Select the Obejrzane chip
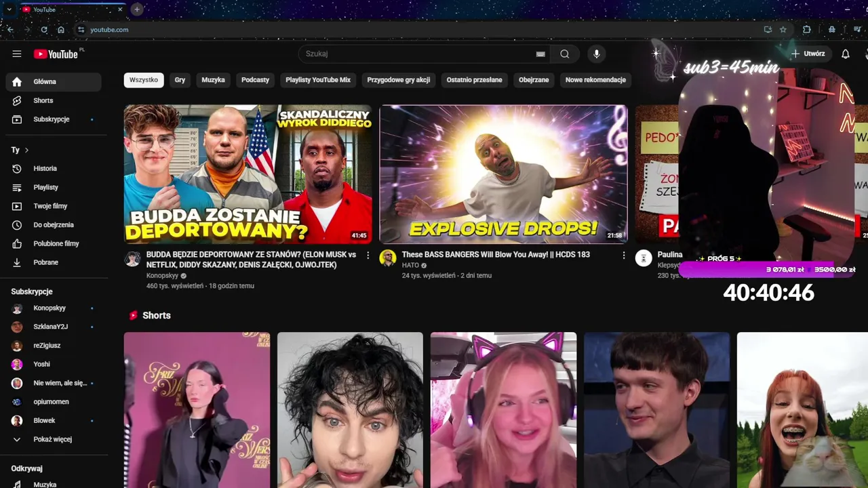 [534, 80]
